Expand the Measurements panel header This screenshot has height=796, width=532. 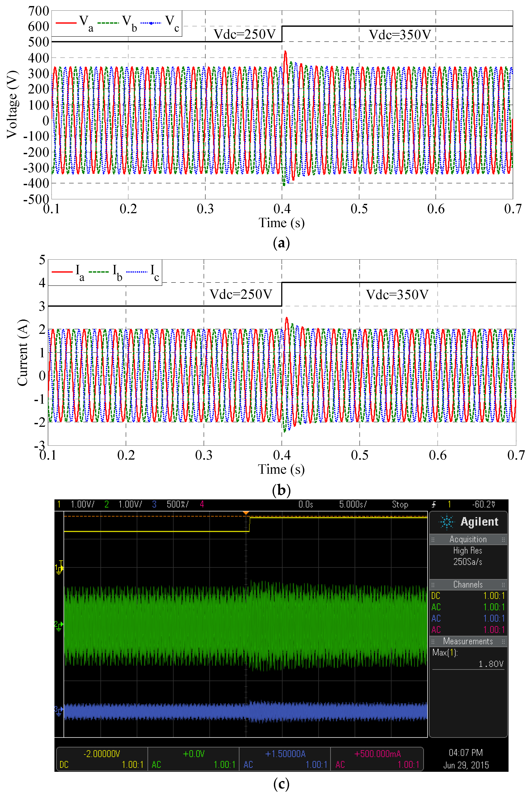(x=468, y=642)
